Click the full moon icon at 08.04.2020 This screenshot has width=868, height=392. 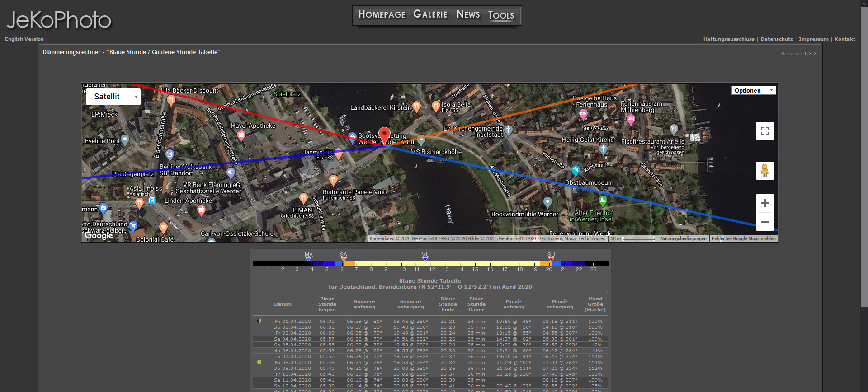259,362
